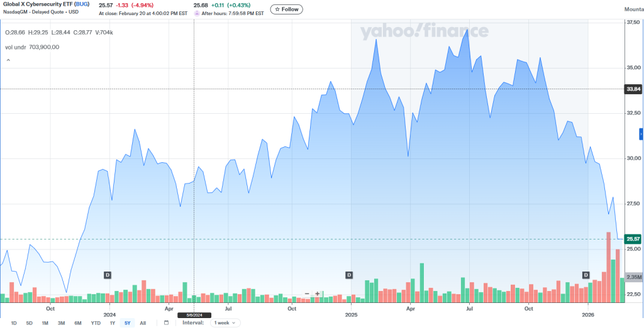Collapse the vol undr study legend
Image resolution: width=644 pixels, height=330 pixels.
coord(8,60)
